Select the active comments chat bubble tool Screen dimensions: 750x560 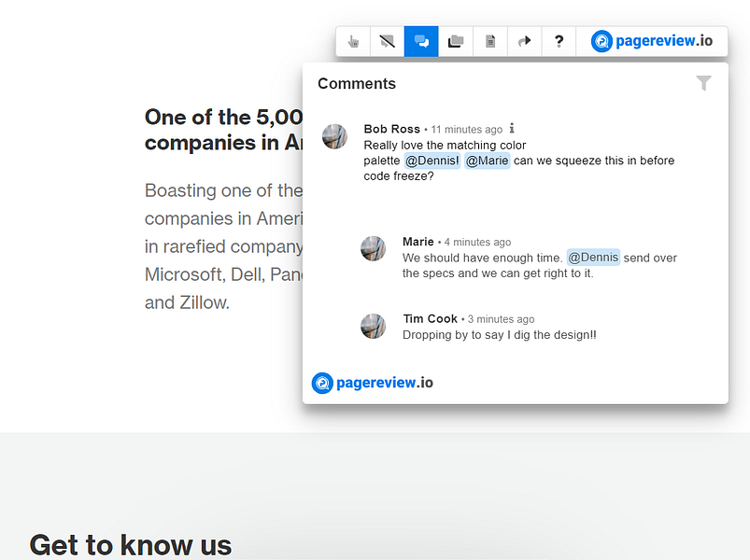(420, 41)
